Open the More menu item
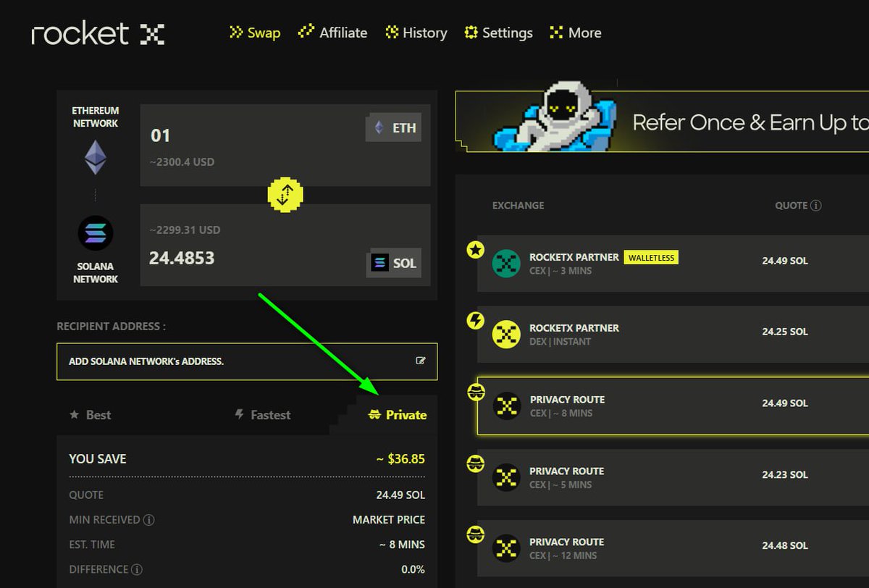This screenshot has height=588, width=869. 576,33
